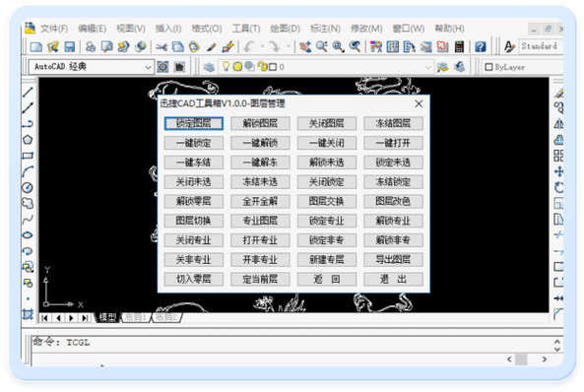Click the Text Style A icon

coord(509,46)
